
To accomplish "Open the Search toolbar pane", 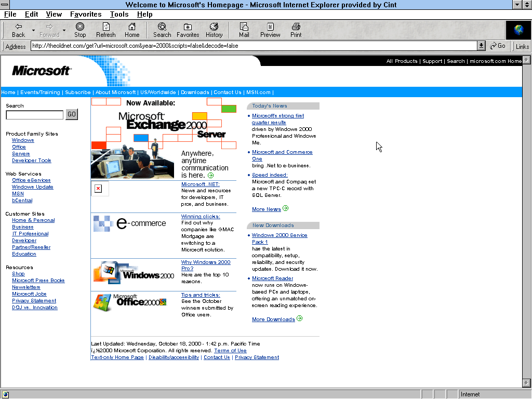I will (162, 30).
